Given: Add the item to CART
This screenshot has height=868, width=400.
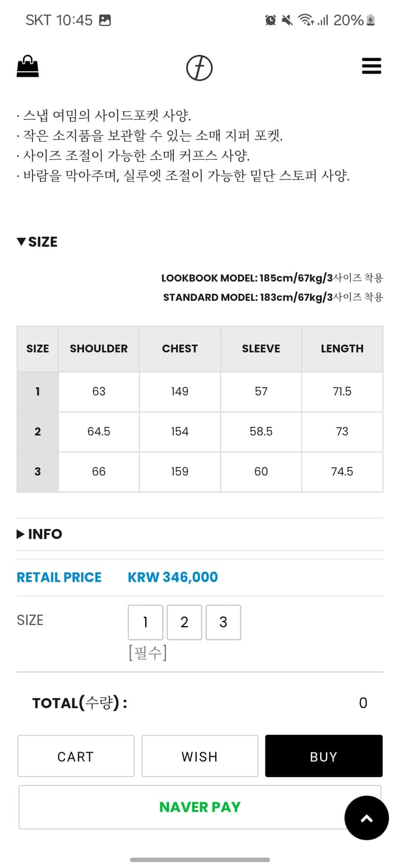Looking at the screenshot, I should pos(76,756).
